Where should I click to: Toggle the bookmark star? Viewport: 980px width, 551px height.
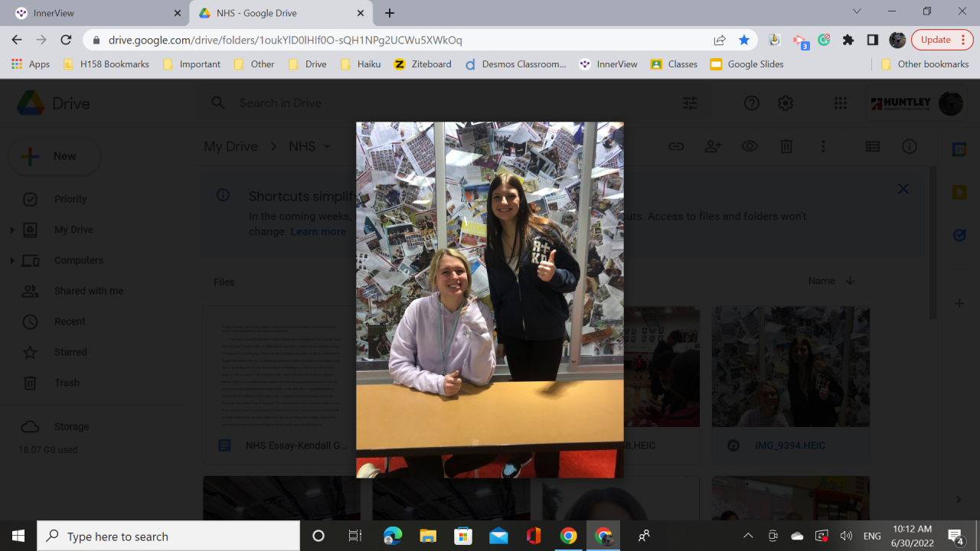744,40
